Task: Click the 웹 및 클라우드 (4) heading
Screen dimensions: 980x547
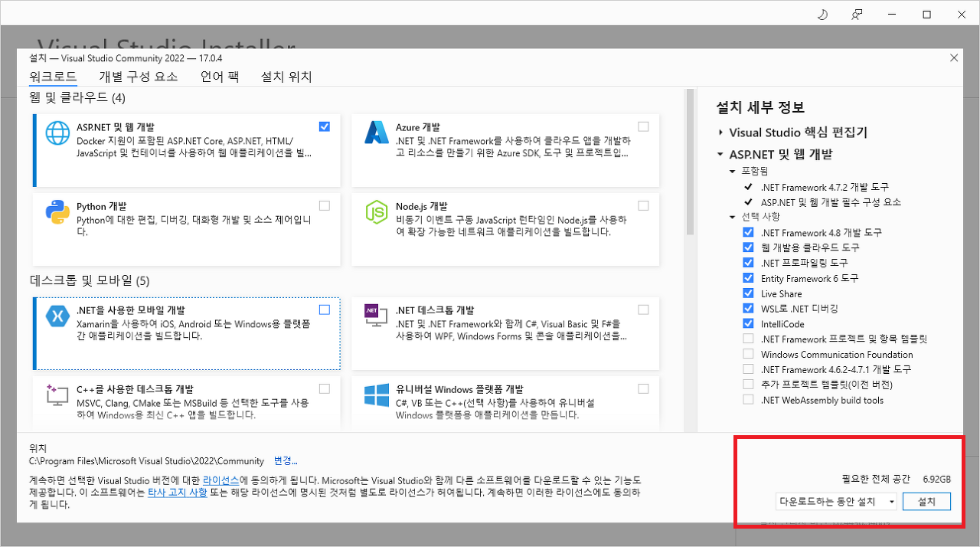Action: point(77,98)
